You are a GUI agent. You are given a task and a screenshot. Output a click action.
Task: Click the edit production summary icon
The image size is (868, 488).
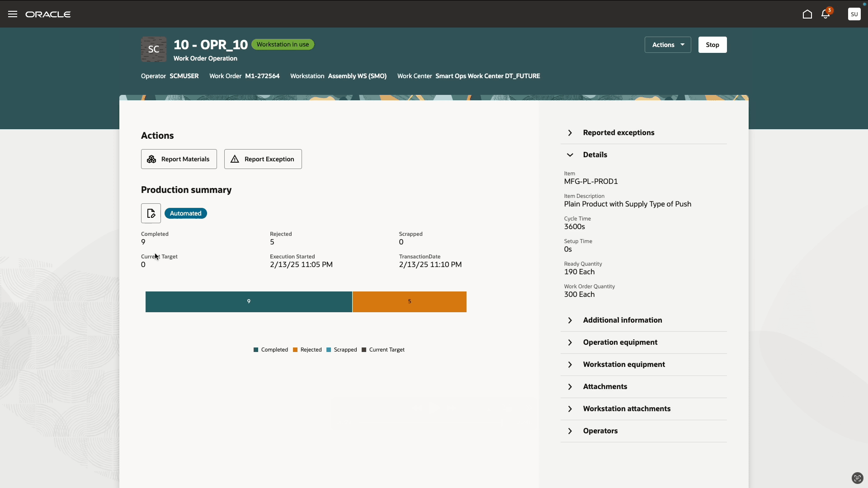tap(151, 213)
